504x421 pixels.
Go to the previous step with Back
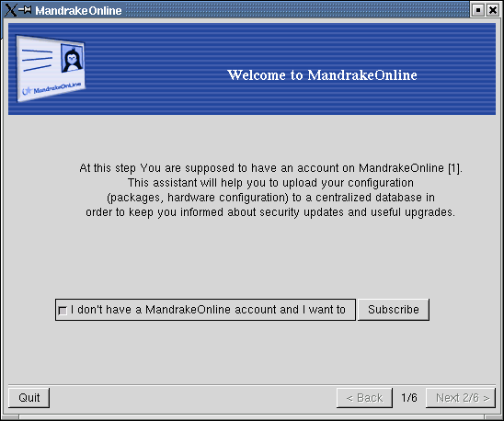pos(364,398)
